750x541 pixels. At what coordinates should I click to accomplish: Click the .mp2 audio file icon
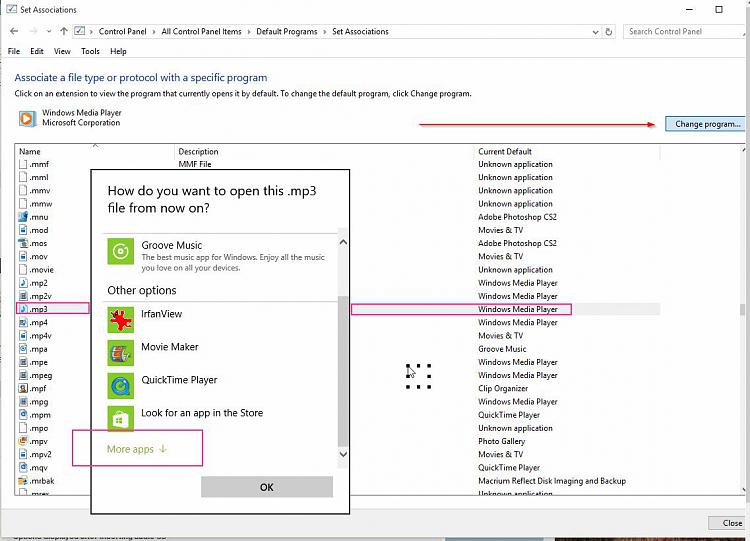23,283
